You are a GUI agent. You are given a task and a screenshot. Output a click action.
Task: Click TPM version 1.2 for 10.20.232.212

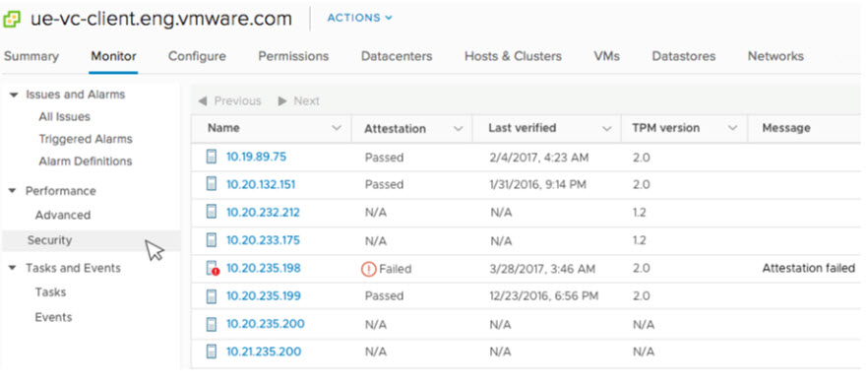click(640, 213)
